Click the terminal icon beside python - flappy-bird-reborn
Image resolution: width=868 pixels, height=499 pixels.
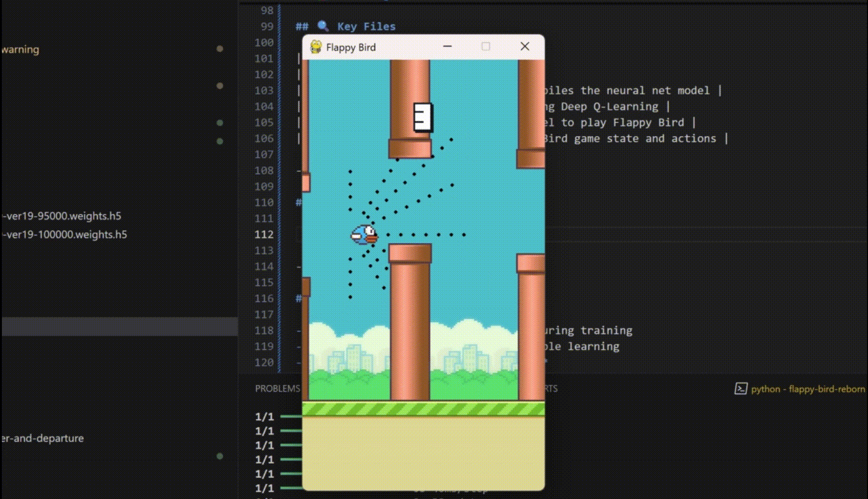click(x=741, y=389)
